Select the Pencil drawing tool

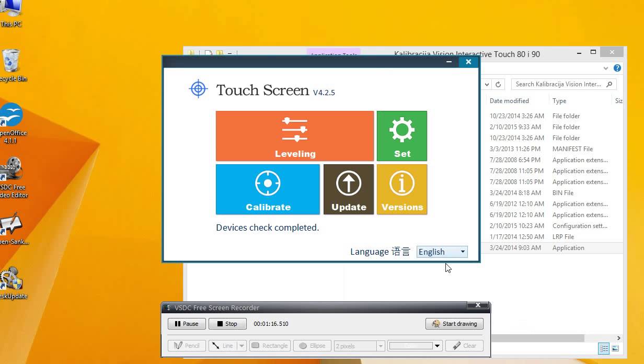coord(187,346)
